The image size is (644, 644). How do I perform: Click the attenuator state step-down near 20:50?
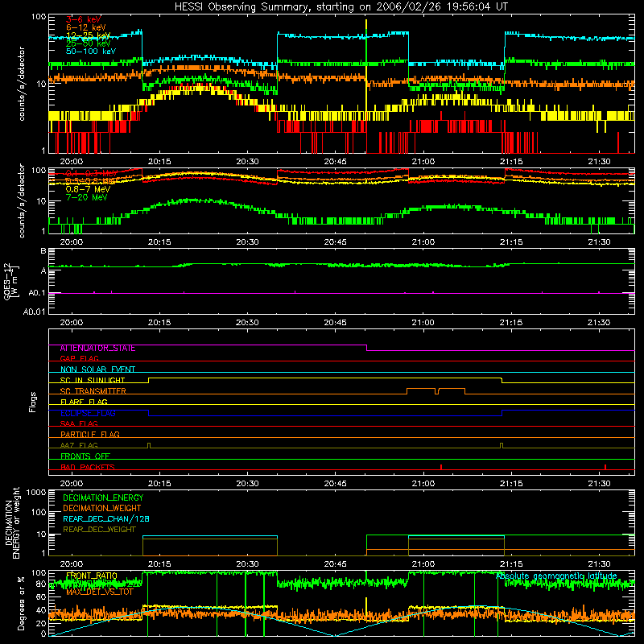click(x=366, y=348)
